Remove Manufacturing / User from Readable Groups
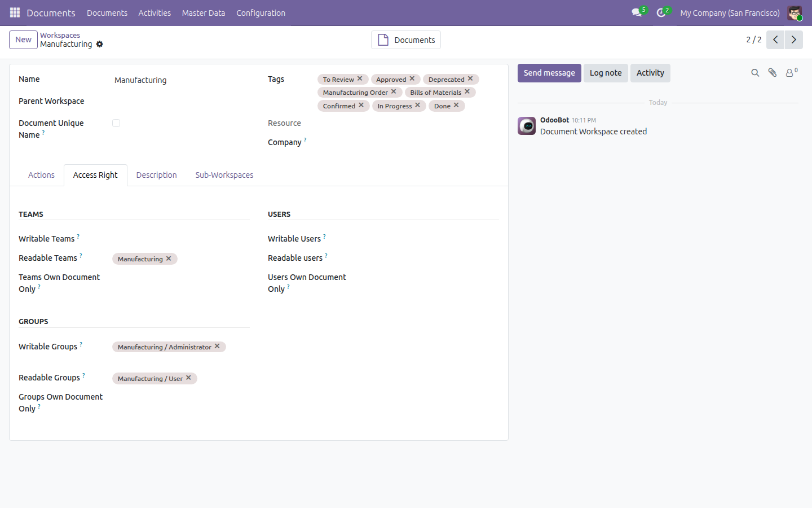 coord(188,378)
